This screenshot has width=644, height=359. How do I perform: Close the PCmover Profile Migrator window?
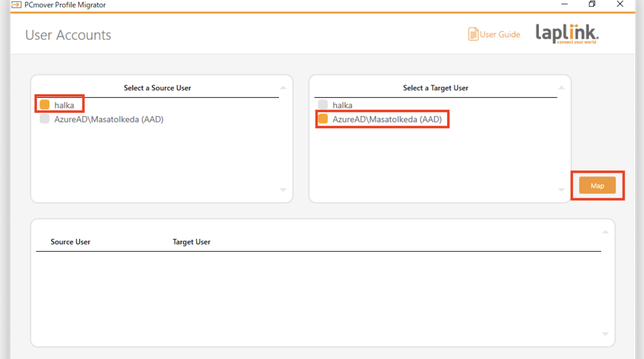[620, 4]
